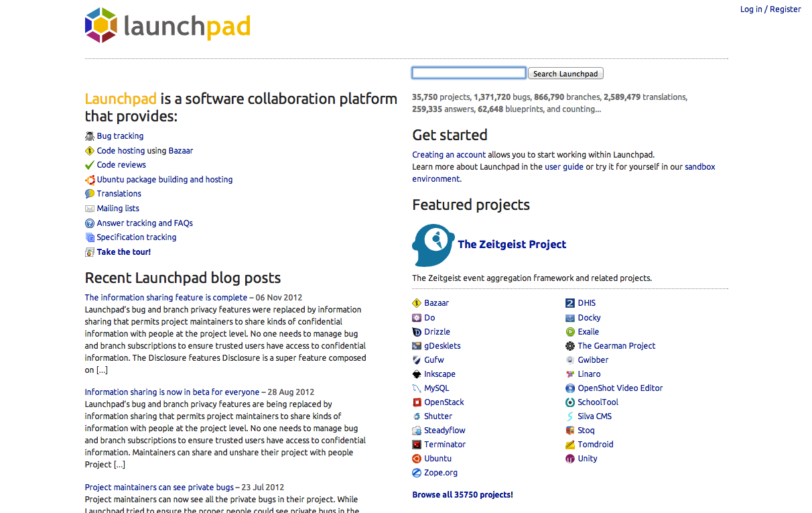Click the Mailing lists envelope icon
This screenshot has width=812, height=513.
coord(90,209)
